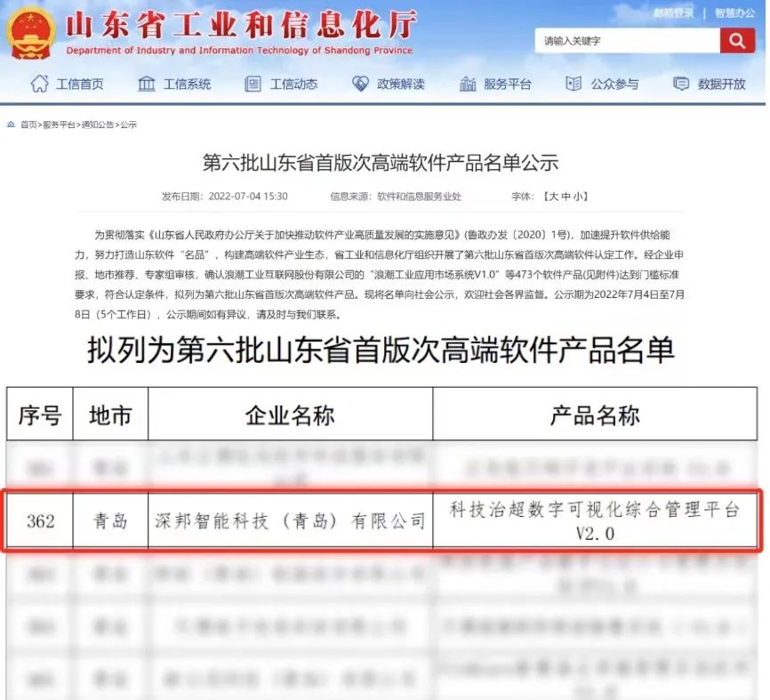770x700 pixels.
Task: Click the chat icon beside 数据开放
Action: coord(681,84)
